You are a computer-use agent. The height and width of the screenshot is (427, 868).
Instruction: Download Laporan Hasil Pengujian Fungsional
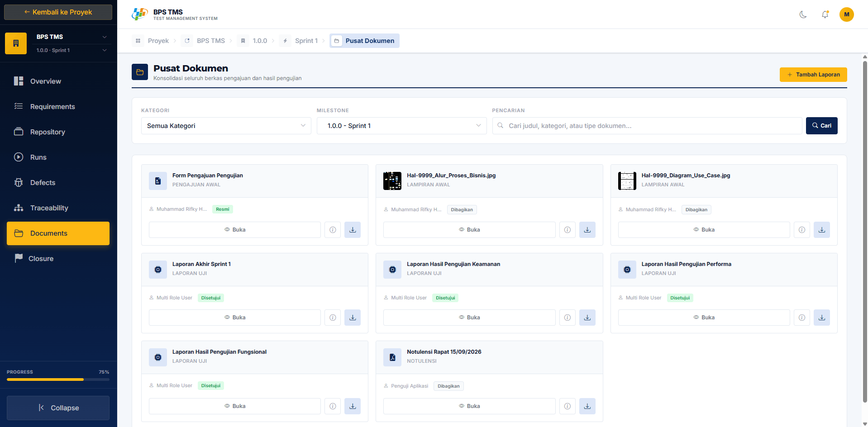coord(353,406)
